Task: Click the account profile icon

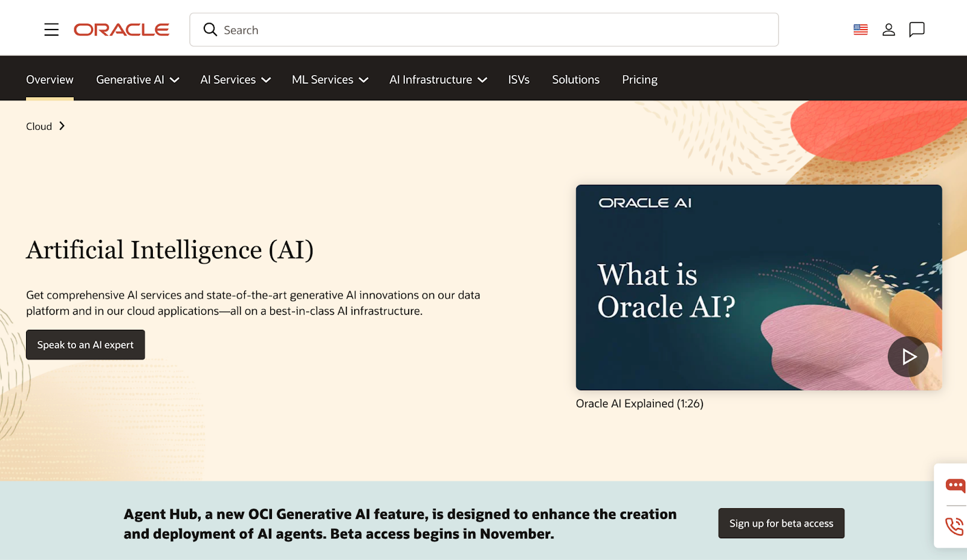Action: pyautogui.click(x=888, y=29)
